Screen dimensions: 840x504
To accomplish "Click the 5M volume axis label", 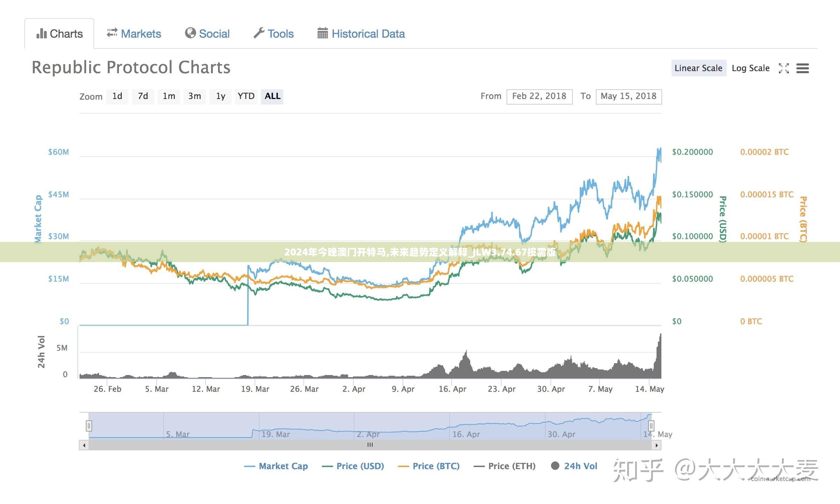I will tap(62, 348).
